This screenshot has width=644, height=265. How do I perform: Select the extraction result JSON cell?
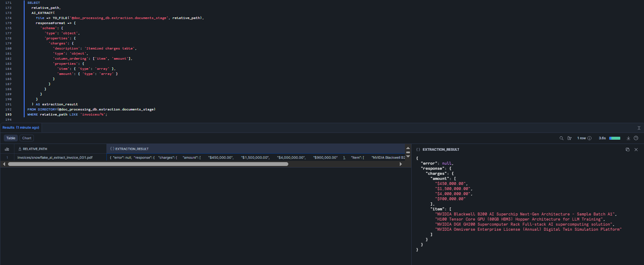click(x=254, y=157)
